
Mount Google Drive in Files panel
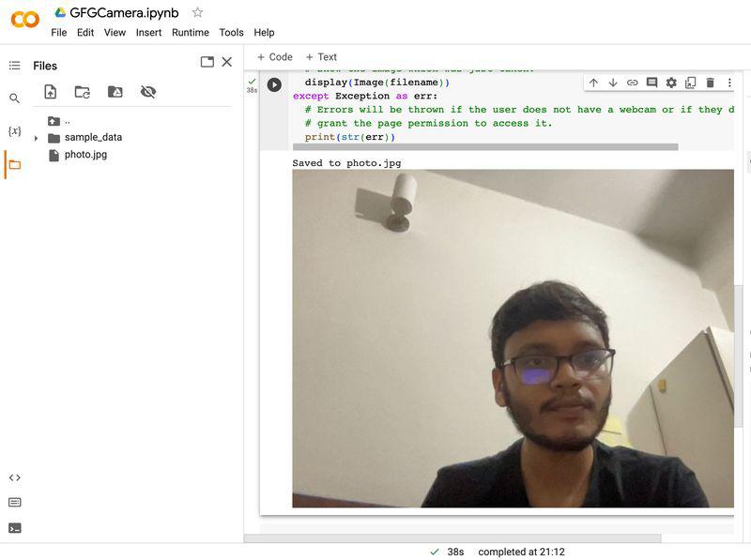[115, 91]
